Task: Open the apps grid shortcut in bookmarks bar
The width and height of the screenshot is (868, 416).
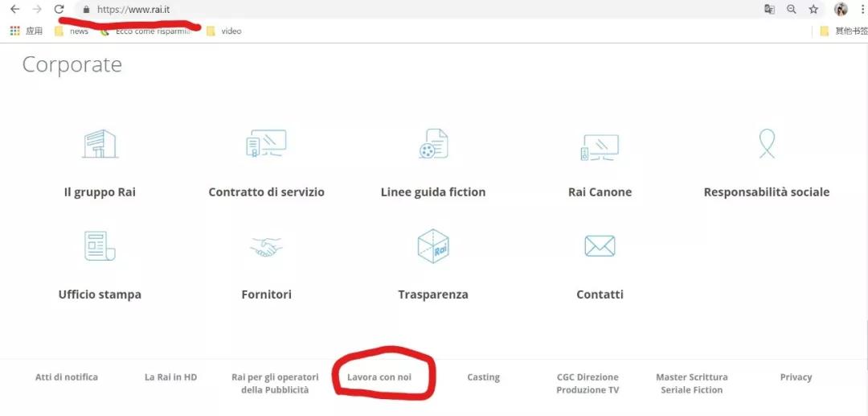Action: [15, 31]
